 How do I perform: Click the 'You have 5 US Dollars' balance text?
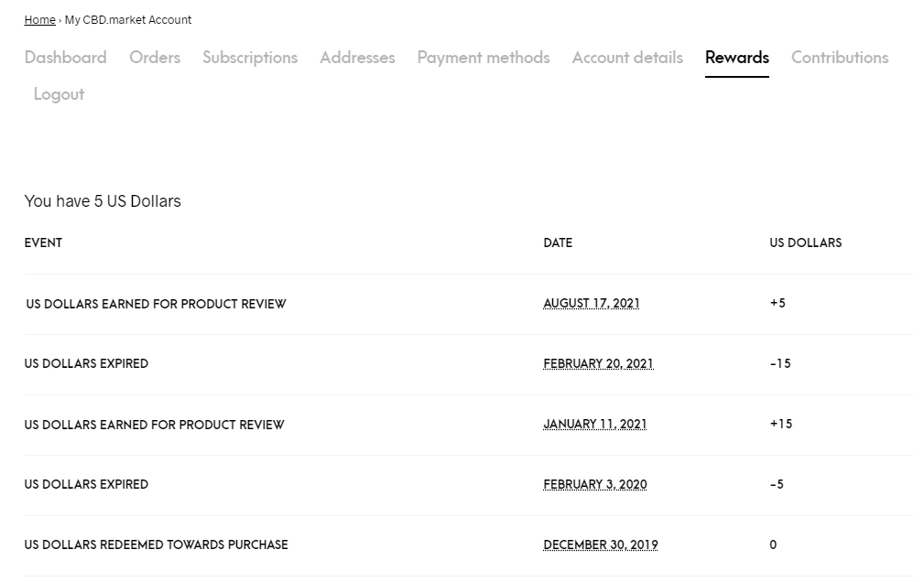pyautogui.click(x=103, y=201)
